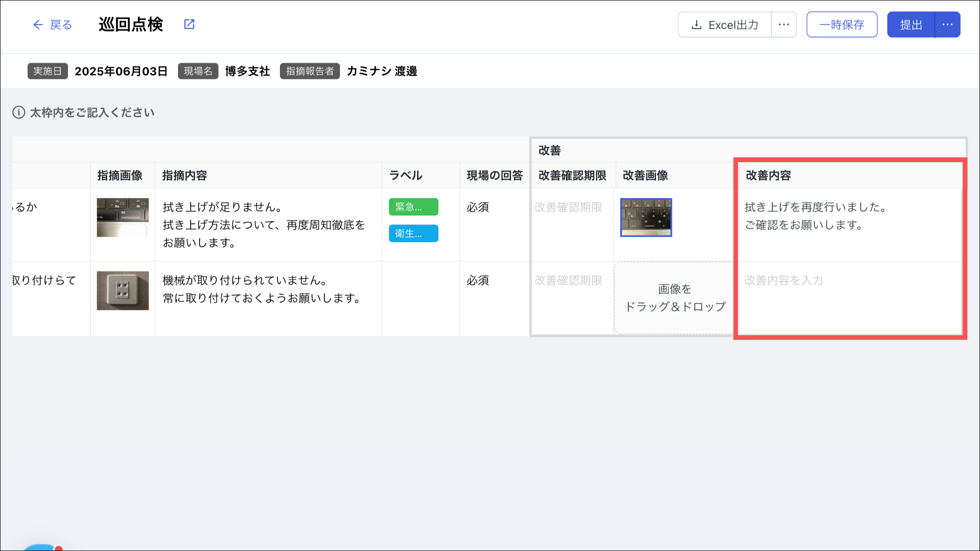Click the 一時保存 button
The width and height of the screenshot is (980, 551).
[842, 25]
